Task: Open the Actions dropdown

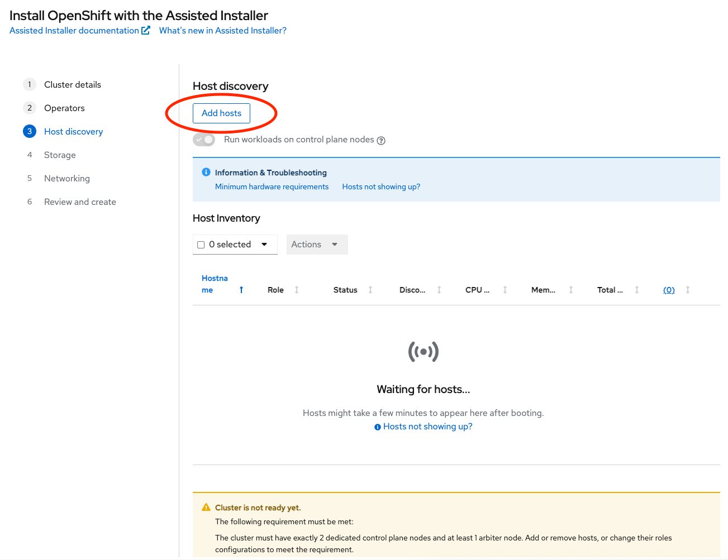Action: point(317,244)
